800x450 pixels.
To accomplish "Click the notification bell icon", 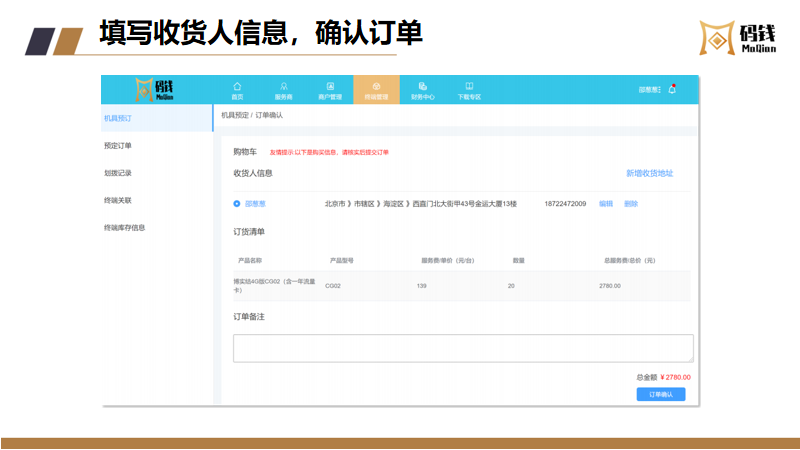I will click(x=672, y=89).
